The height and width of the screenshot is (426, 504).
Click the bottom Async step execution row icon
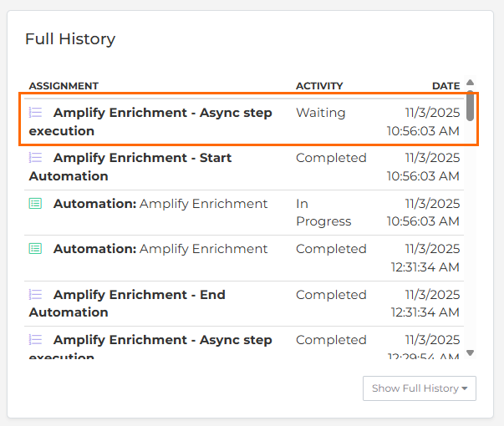(x=35, y=340)
